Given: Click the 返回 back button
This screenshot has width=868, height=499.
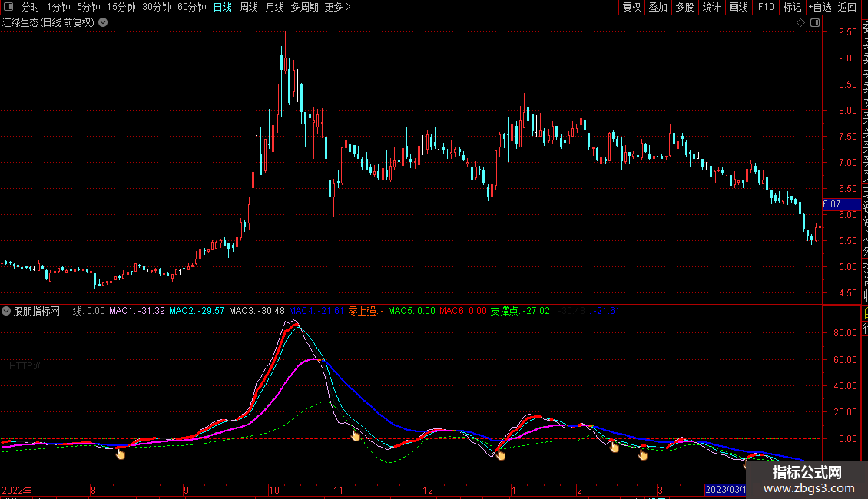Looking at the screenshot, I should [847, 7].
